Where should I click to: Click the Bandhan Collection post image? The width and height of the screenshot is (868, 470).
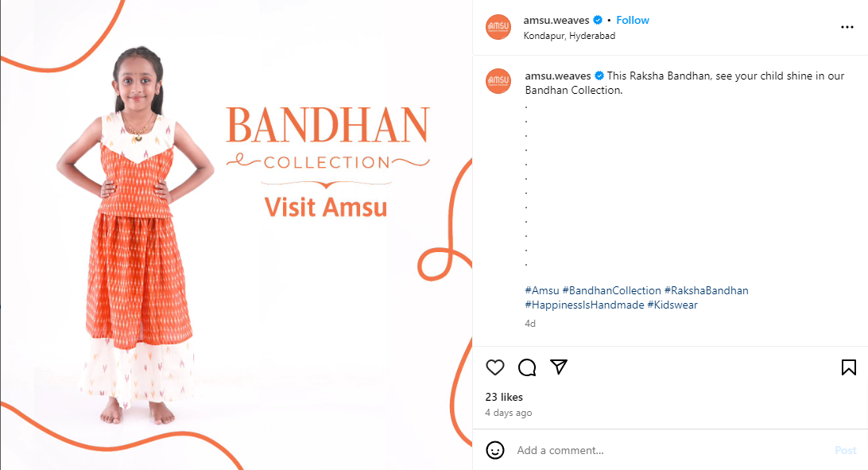(x=236, y=235)
